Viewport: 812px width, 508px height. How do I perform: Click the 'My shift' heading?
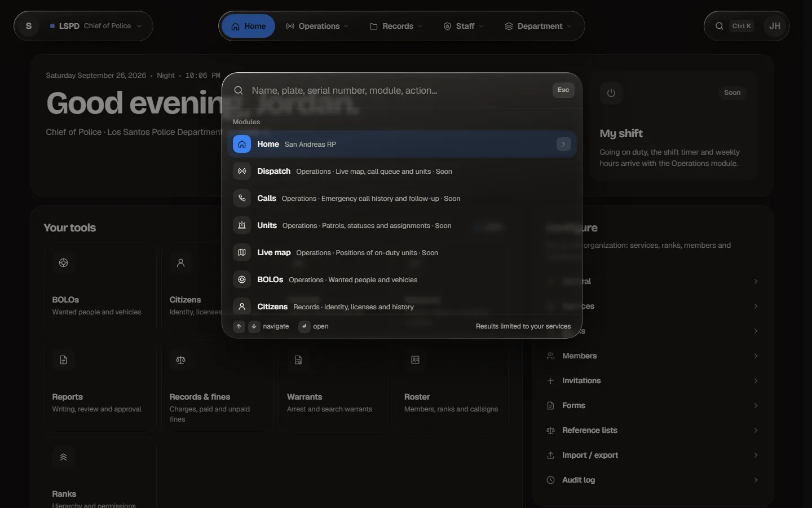pyautogui.click(x=621, y=134)
